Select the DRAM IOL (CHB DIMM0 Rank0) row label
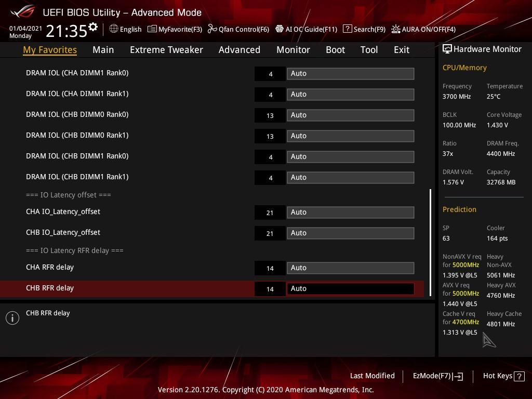 (77, 114)
